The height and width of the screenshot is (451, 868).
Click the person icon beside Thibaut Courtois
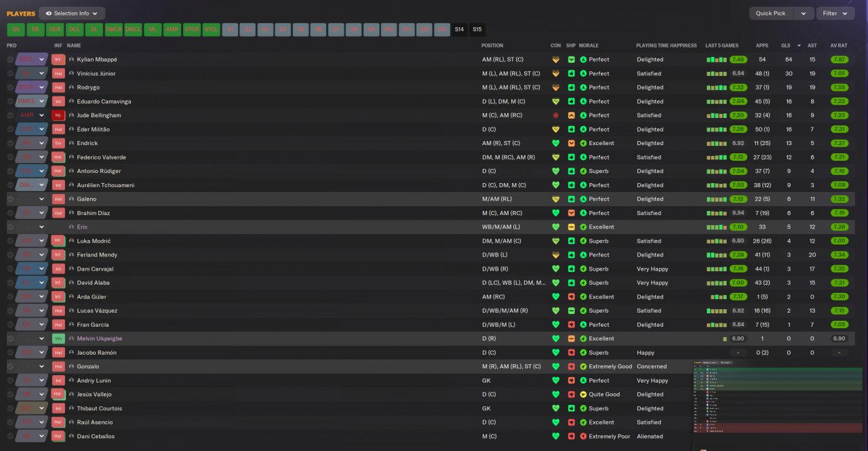click(x=71, y=408)
